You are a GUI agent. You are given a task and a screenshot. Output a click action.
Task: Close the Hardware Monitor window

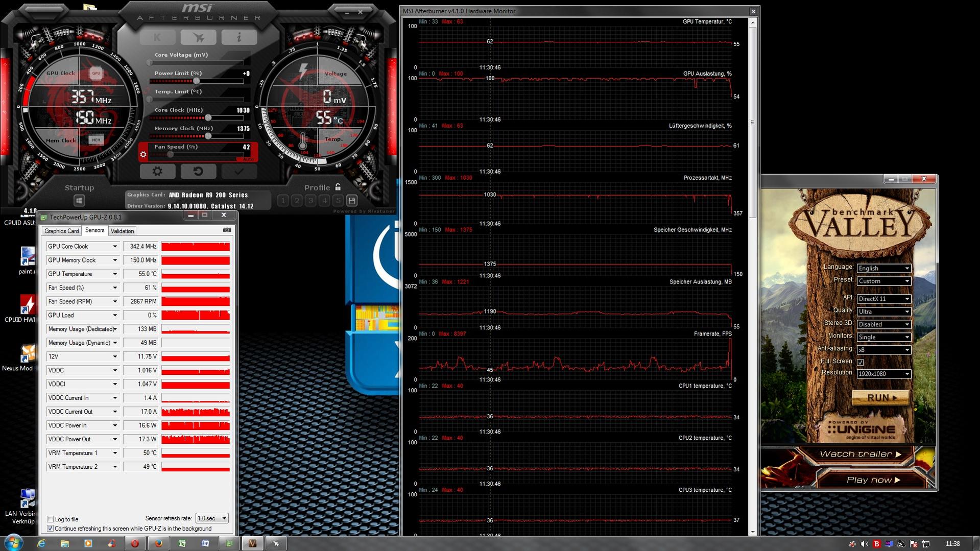tap(753, 11)
